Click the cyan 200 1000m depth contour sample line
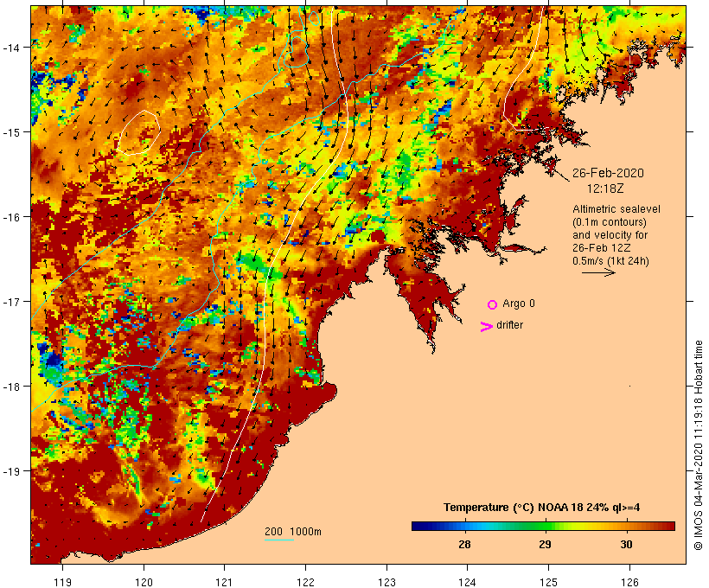 (279, 540)
